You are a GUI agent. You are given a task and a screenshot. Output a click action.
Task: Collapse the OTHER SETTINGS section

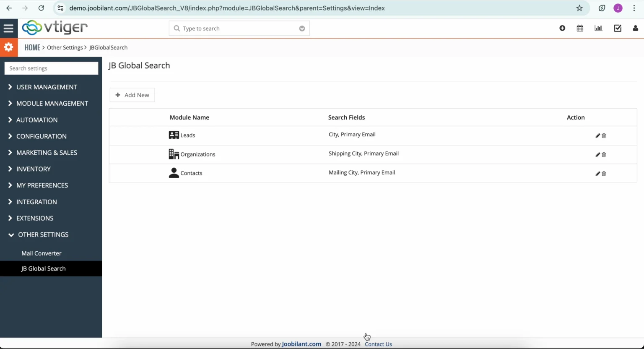pos(43,234)
